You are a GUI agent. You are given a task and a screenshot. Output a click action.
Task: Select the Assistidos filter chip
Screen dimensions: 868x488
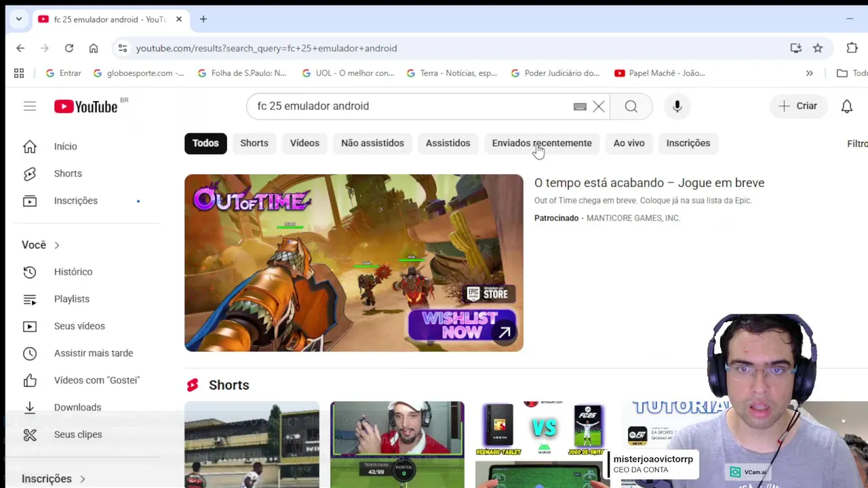point(448,143)
